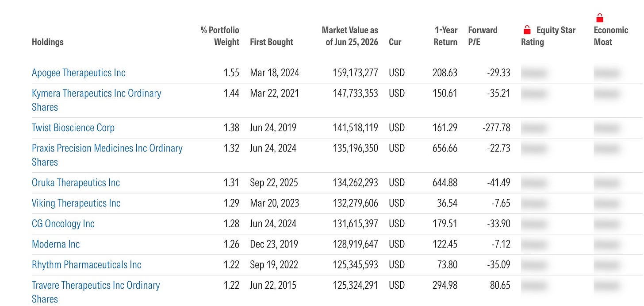The width and height of the screenshot is (644, 306).
Task: Click the Economic Moat column header
Action: [x=611, y=36]
